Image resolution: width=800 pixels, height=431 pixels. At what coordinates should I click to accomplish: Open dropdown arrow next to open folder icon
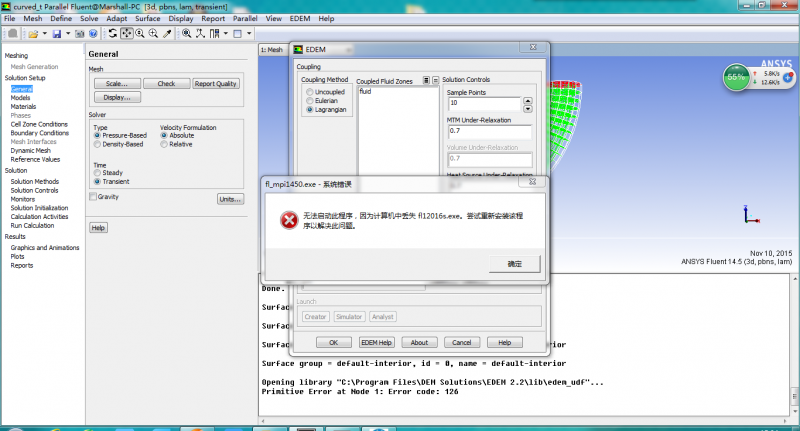[44, 34]
